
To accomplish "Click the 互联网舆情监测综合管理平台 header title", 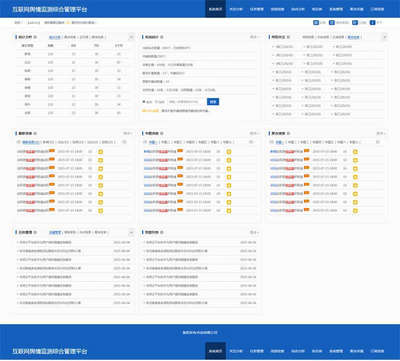I will [50, 9].
